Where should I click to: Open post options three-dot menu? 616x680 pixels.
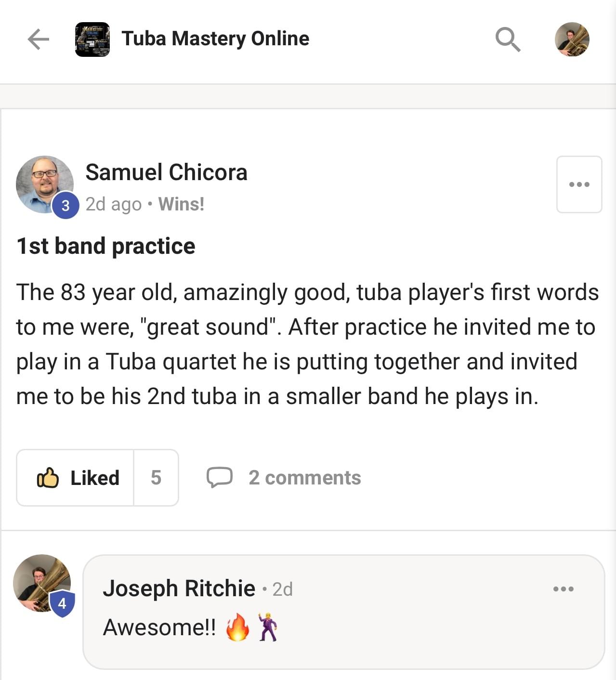(x=579, y=184)
